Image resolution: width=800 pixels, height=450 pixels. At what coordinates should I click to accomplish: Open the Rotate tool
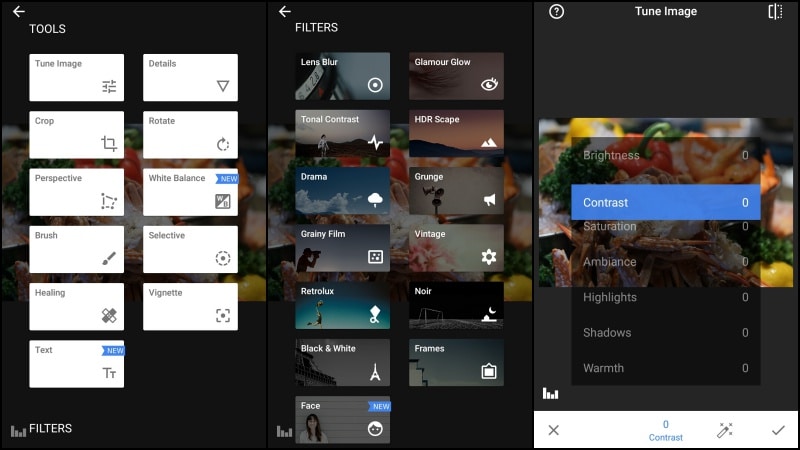tap(190, 134)
